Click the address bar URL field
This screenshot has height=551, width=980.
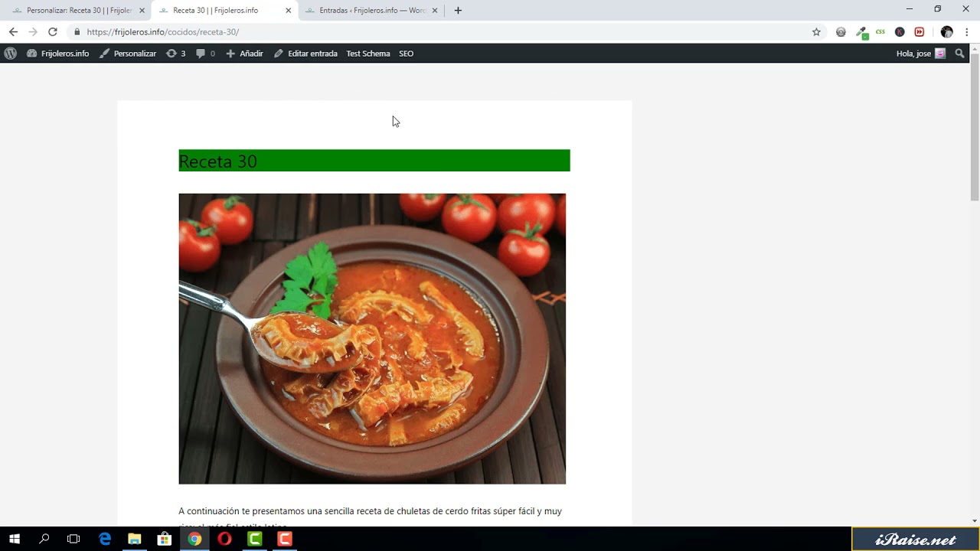pos(444,32)
